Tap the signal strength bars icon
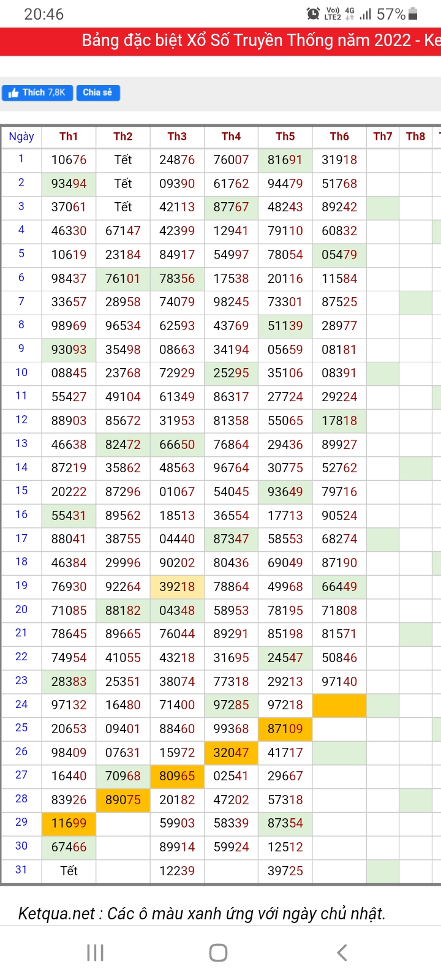 point(366,13)
